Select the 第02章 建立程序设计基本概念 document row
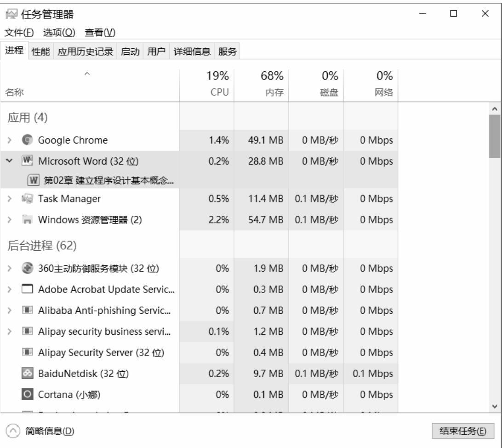This screenshot has height=448, width=502. click(199, 180)
